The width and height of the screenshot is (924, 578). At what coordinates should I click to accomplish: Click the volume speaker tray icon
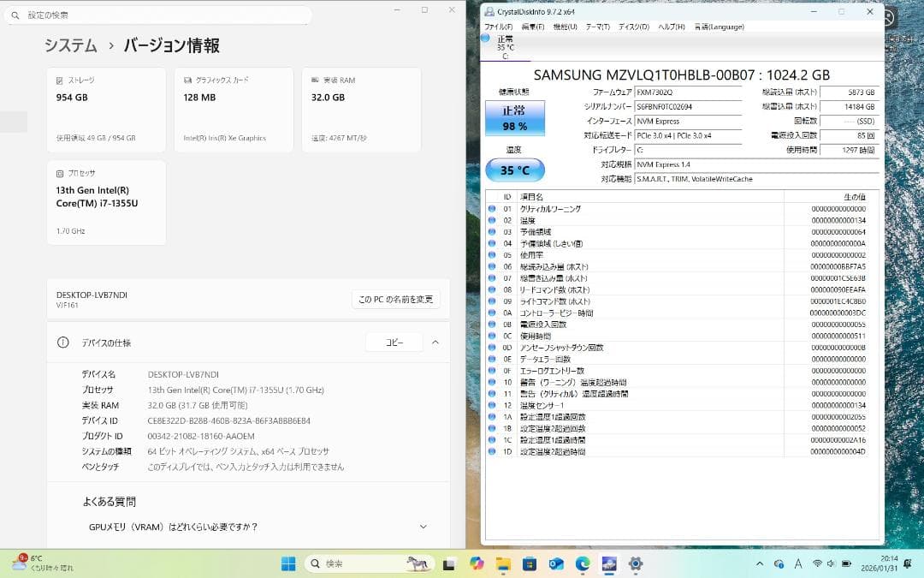click(831, 563)
